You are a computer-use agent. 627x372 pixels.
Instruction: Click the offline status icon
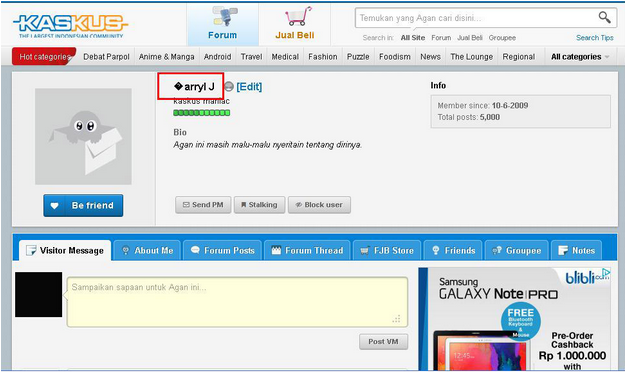229,86
